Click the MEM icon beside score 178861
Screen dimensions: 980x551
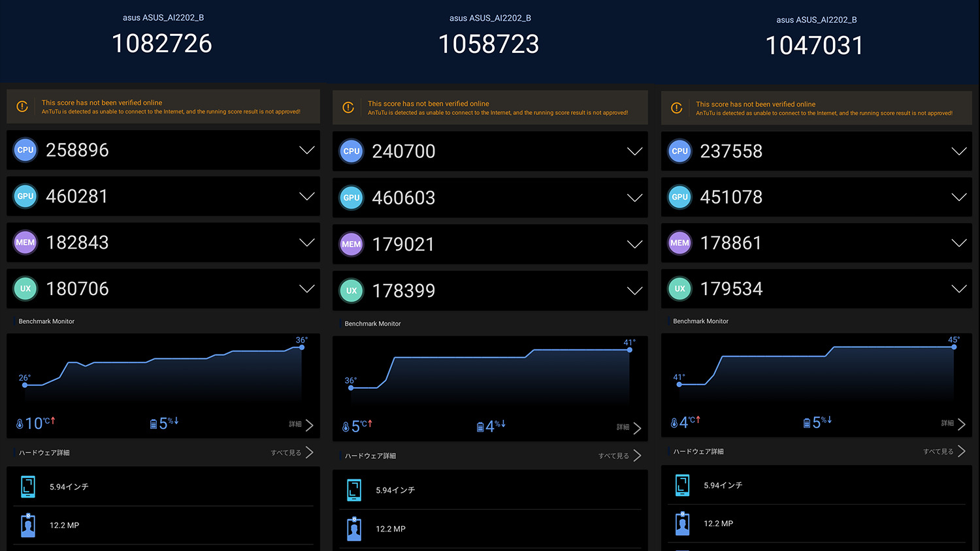(x=679, y=243)
